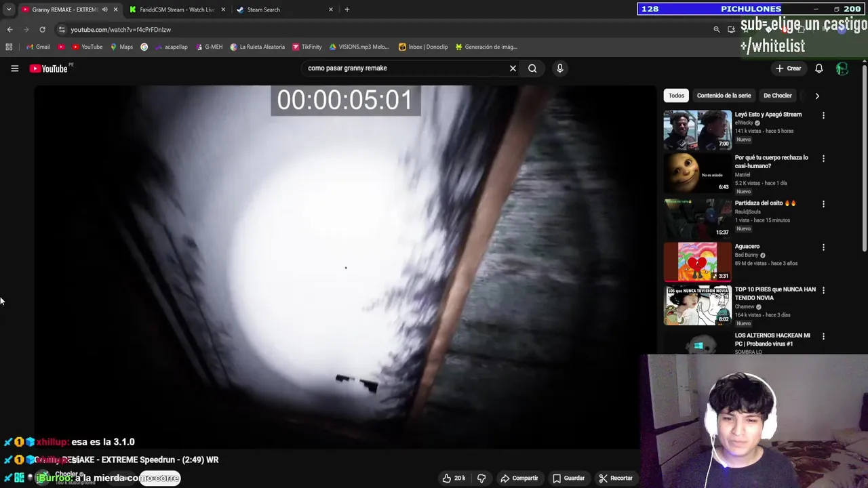Open Por qué tu cuerpo rechaza title
The image size is (868, 488).
click(771, 161)
